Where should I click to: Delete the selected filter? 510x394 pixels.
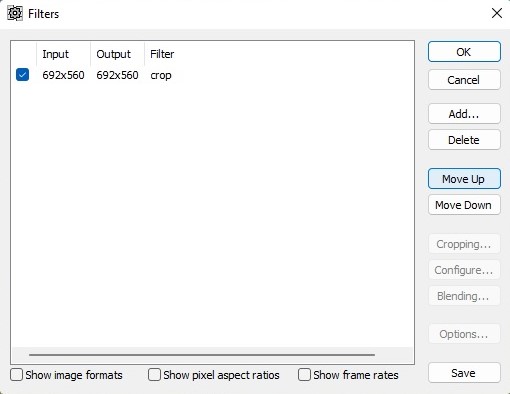point(464,140)
